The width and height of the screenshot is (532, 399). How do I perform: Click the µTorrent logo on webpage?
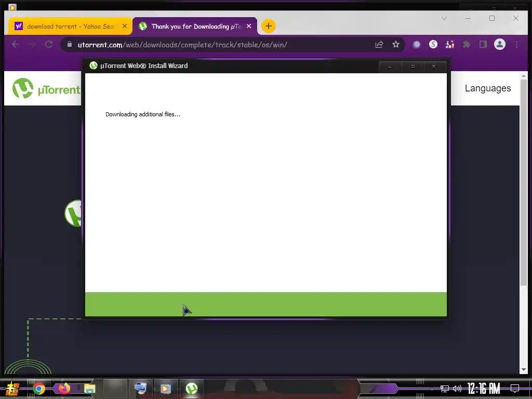tap(46, 88)
